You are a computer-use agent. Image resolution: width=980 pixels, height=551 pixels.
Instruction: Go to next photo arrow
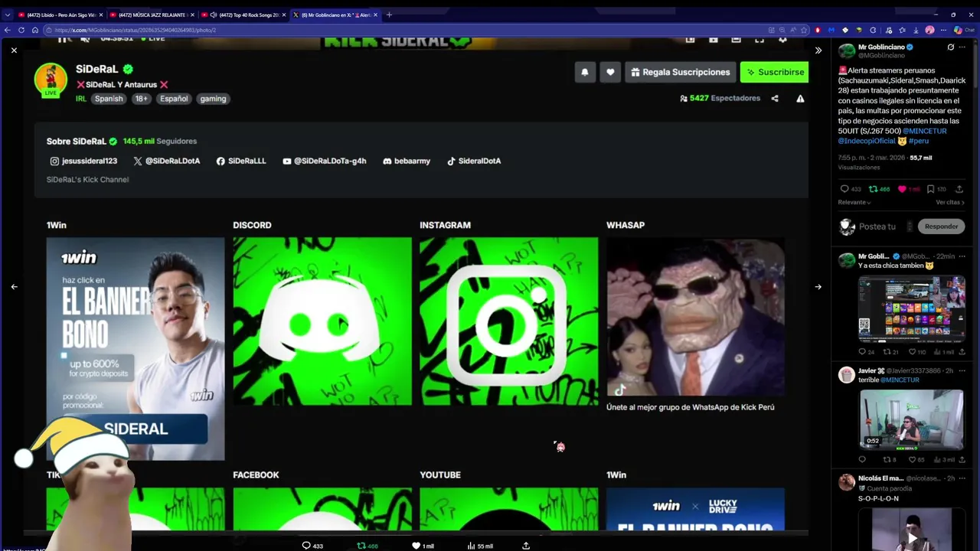pyautogui.click(x=818, y=287)
